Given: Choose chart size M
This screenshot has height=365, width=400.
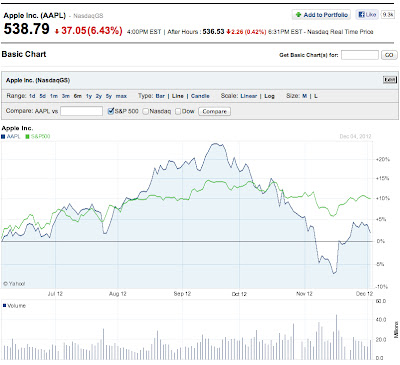Looking at the screenshot, I should click(304, 96).
